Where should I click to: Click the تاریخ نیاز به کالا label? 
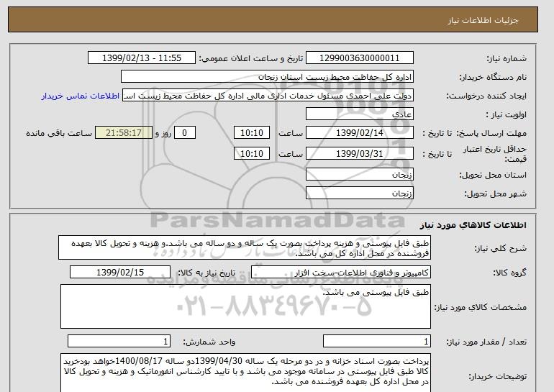pyautogui.click(x=206, y=273)
